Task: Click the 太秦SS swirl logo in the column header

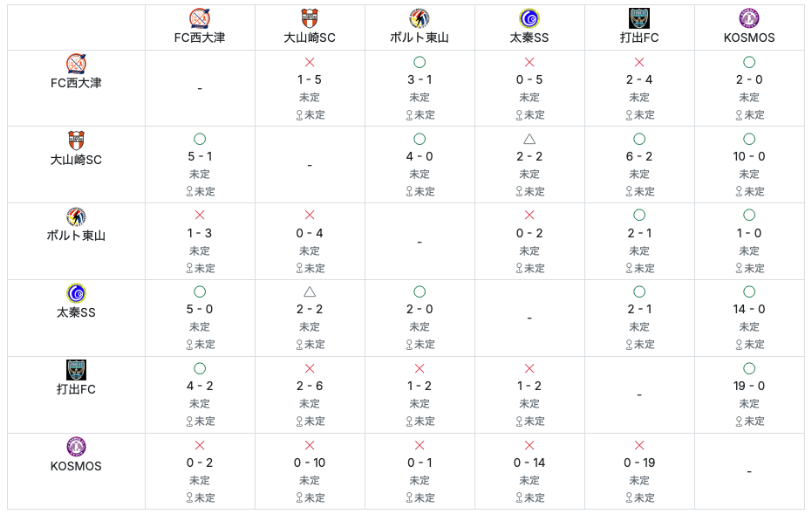Action: click(529, 19)
